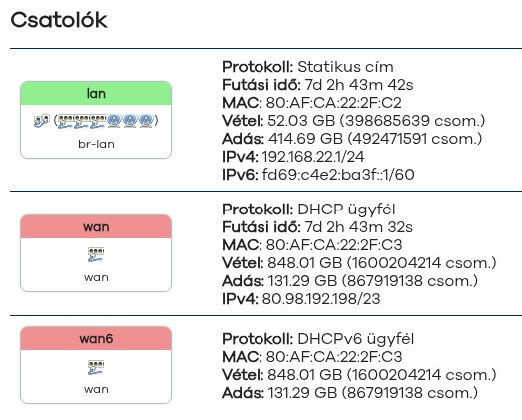
Task: Click the Csatolók section heading
Action: 59,20
